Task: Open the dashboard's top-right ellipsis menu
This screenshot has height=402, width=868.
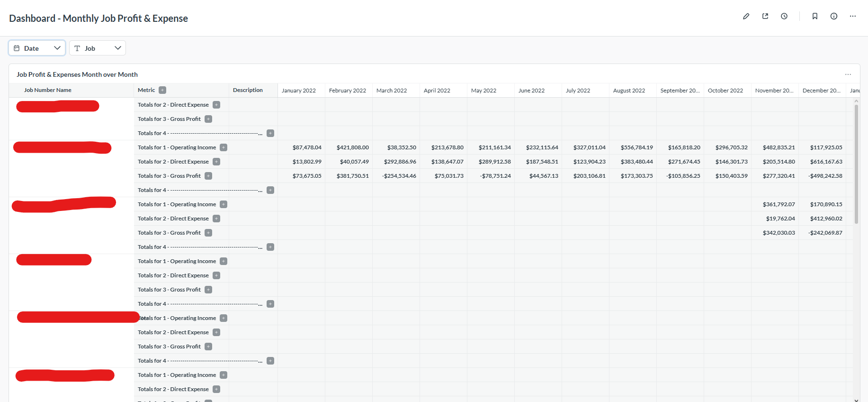Action: point(853,16)
